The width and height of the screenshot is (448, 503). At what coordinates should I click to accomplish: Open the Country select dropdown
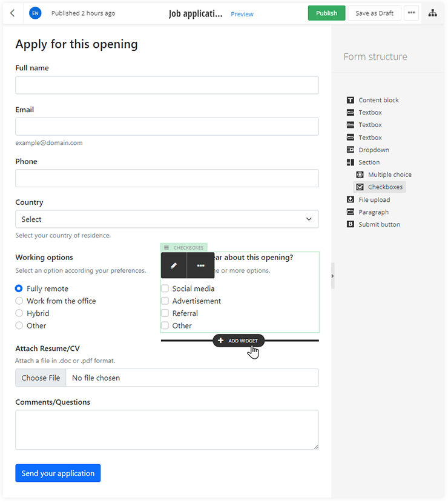tap(166, 219)
